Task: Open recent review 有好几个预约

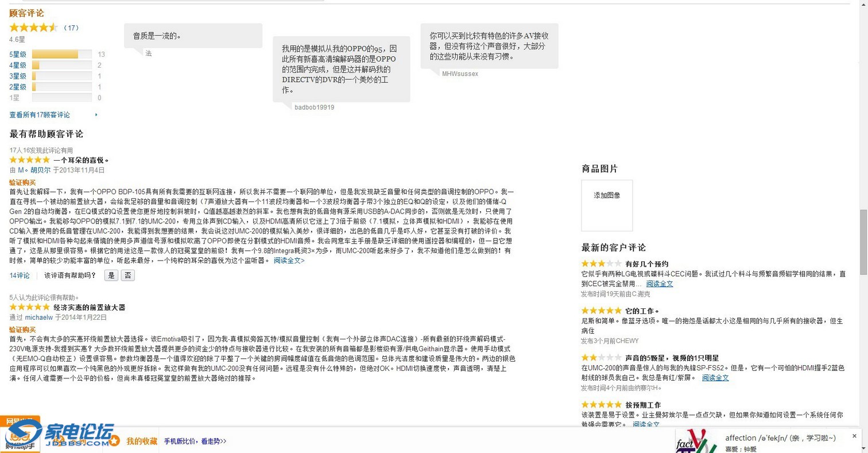Action: [647, 264]
